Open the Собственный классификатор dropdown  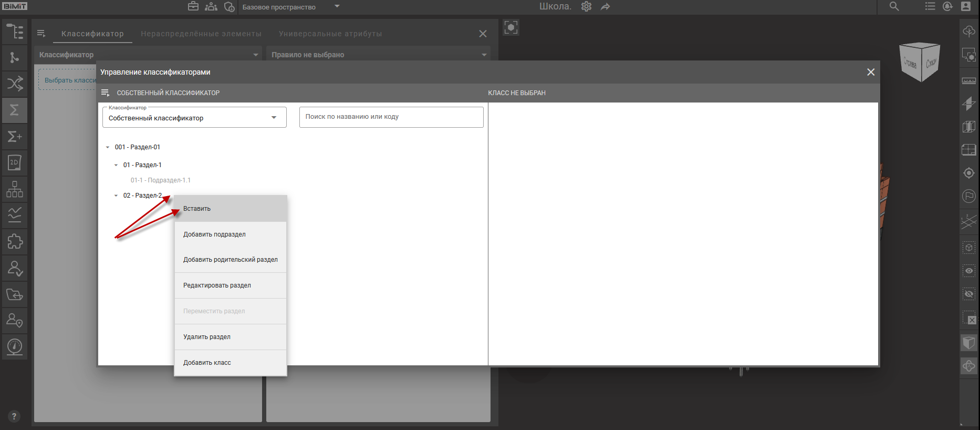point(194,118)
